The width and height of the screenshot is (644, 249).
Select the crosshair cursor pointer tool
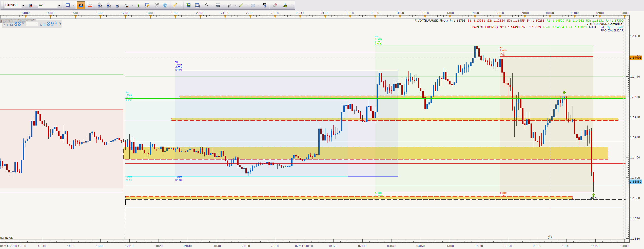[118, 5]
